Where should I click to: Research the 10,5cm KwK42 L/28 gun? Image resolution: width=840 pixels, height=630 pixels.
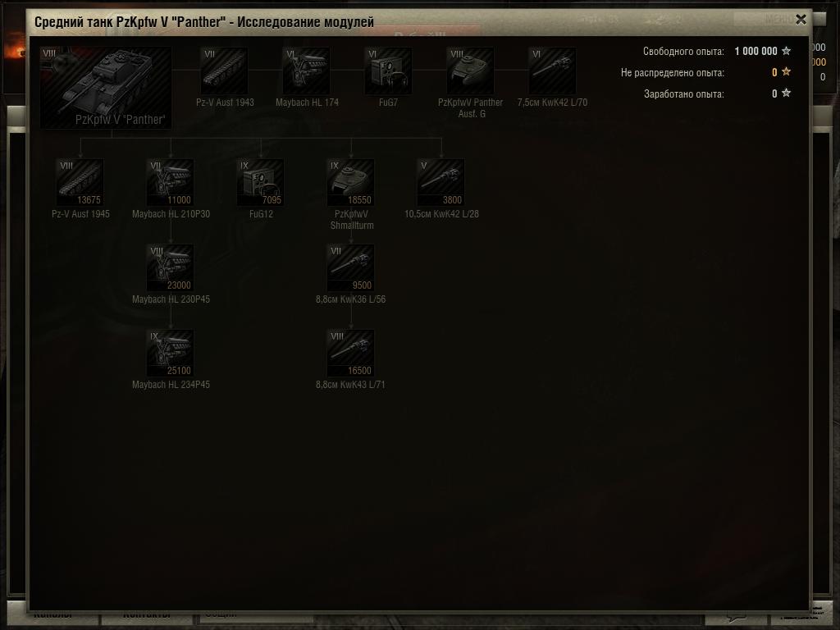pyautogui.click(x=441, y=183)
